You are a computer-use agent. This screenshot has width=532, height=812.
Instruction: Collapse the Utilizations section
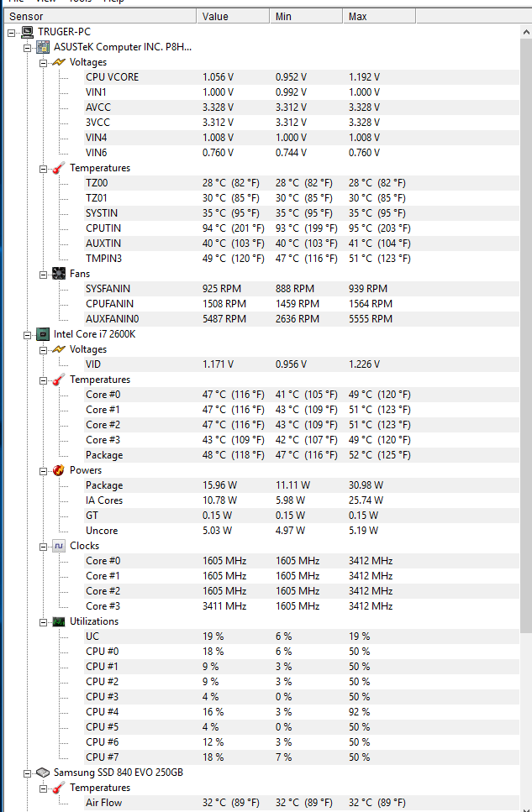43,621
